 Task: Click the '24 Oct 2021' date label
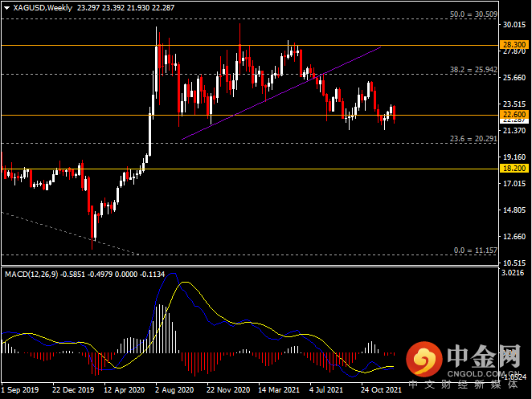pyautogui.click(x=381, y=390)
